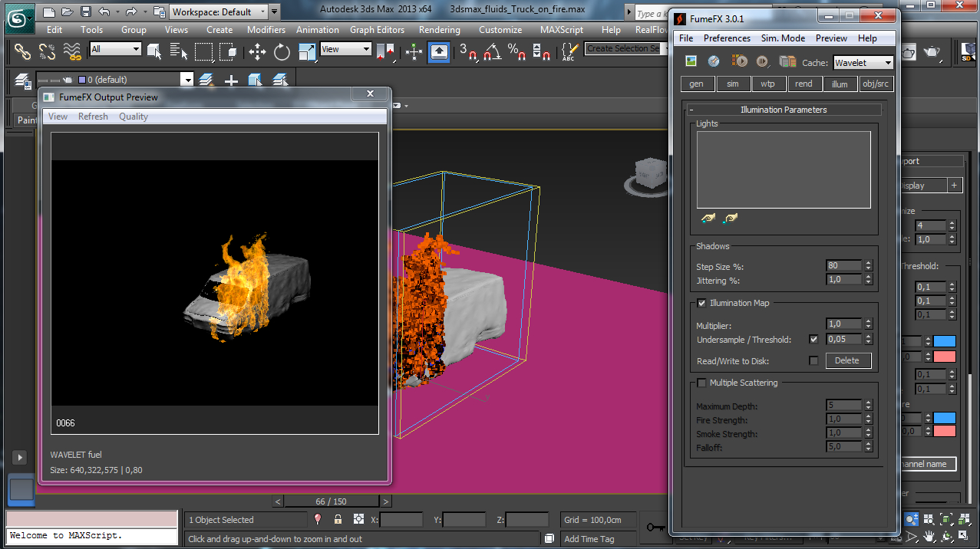Open Refresh menu in Output Preview window

pyautogui.click(x=93, y=117)
